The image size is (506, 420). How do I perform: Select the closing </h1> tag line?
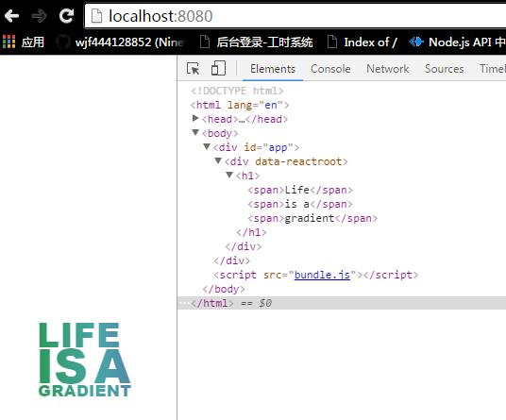tap(251, 232)
